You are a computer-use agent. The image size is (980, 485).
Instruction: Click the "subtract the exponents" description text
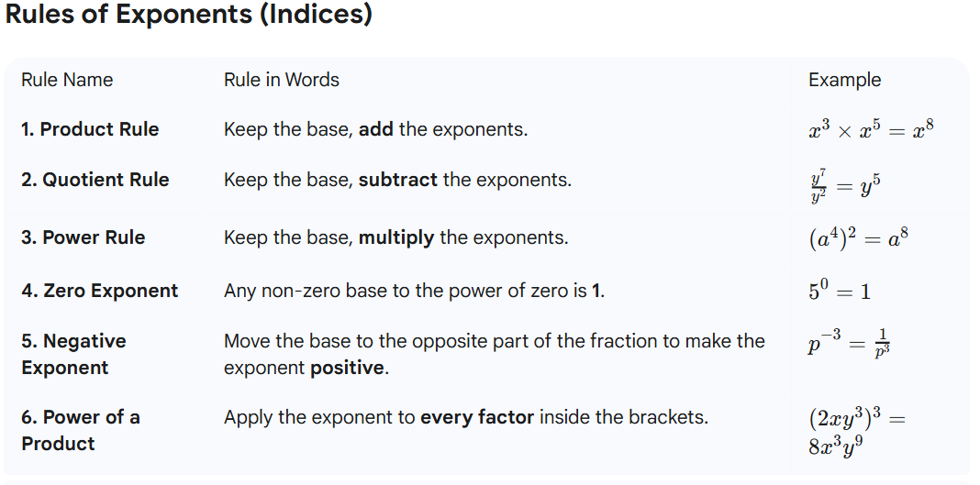pos(397,180)
